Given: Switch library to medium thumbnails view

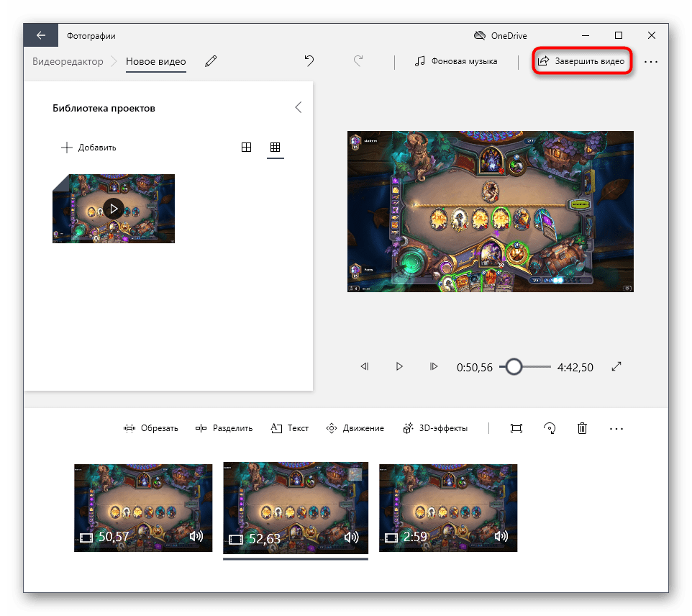Looking at the screenshot, I should click(246, 147).
